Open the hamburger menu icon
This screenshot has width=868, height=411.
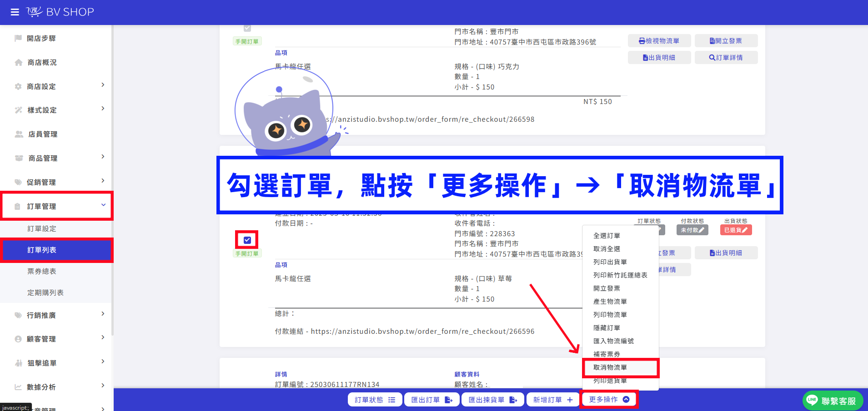click(15, 12)
